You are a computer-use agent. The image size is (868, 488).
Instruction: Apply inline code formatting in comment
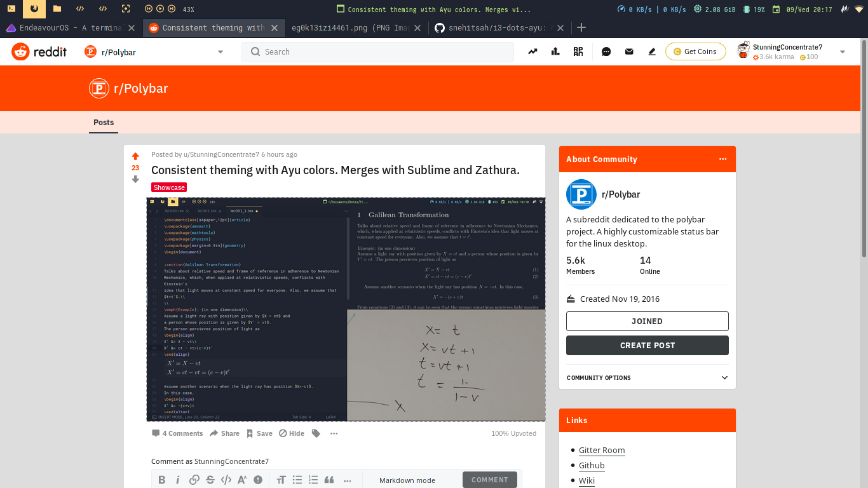coord(226,480)
